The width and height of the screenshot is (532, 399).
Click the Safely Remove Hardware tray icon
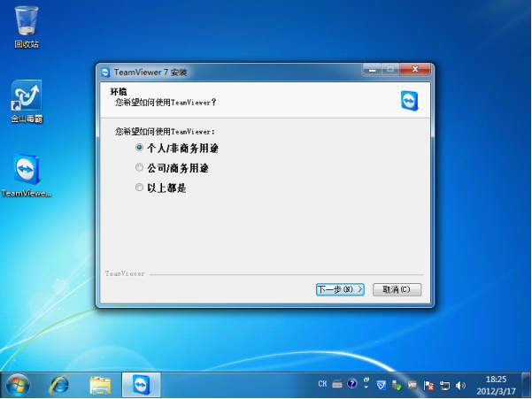(x=397, y=386)
